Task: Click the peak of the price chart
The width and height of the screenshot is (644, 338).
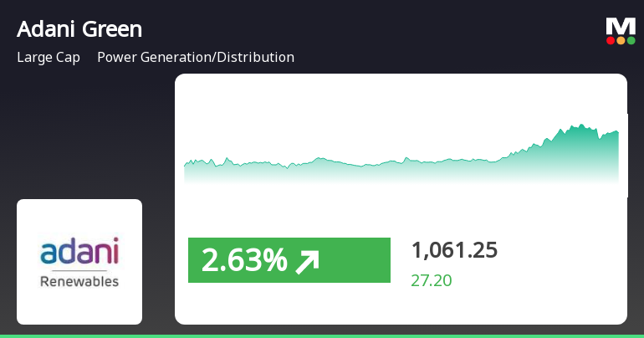Action: tap(581, 125)
